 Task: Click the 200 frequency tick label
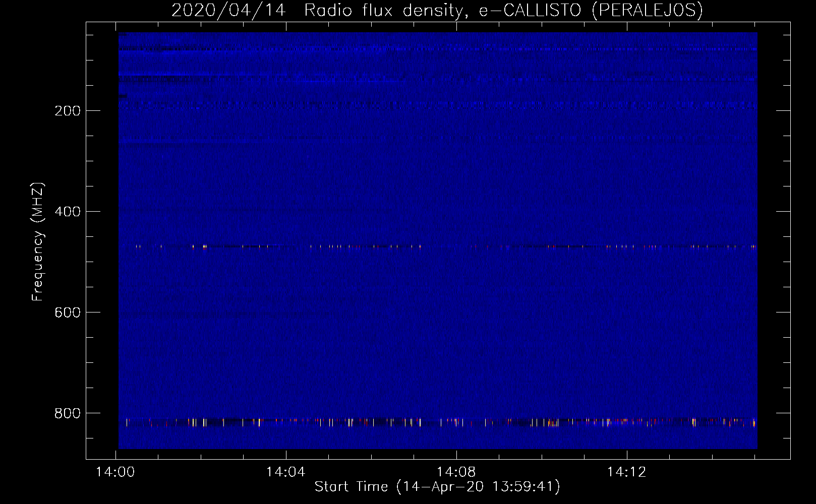[68, 111]
